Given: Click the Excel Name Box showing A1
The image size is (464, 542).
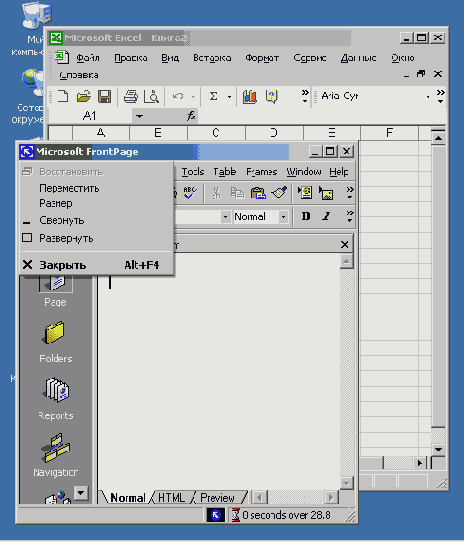Looking at the screenshot, I should (x=90, y=116).
